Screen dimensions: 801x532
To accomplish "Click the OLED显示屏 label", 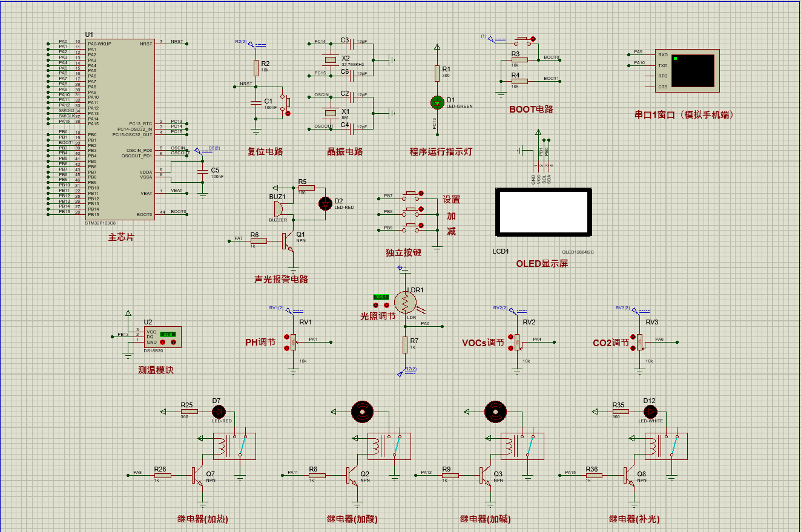I will pos(542,263).
